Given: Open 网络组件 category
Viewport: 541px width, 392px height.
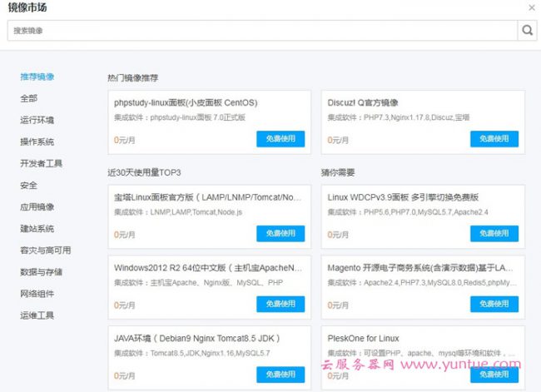Looking at the screenshot, I should click(x=37, y=294).
